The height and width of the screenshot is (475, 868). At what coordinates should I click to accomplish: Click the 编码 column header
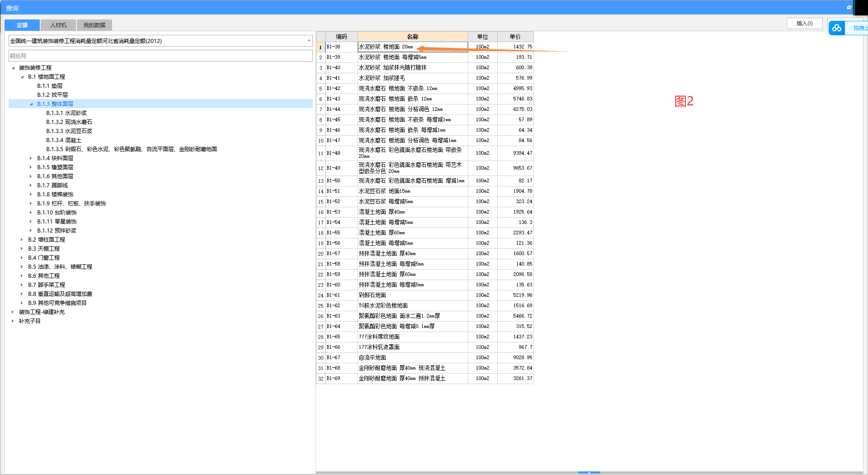point(341,37)
